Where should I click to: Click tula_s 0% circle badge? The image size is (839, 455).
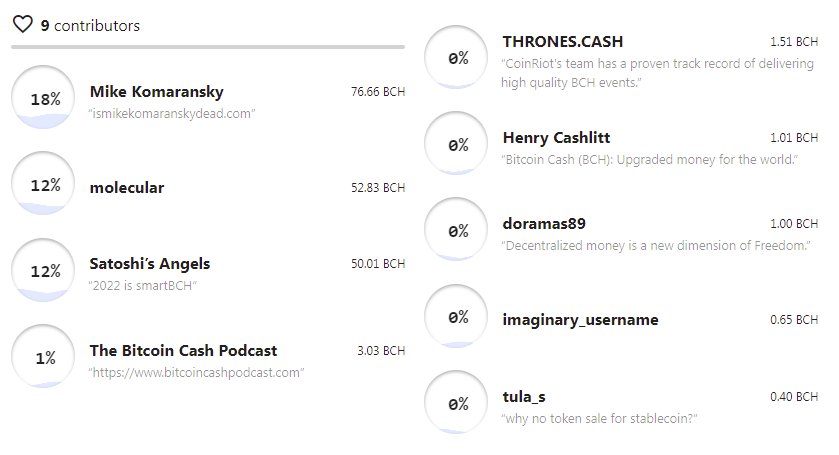[x=456, y=403]
